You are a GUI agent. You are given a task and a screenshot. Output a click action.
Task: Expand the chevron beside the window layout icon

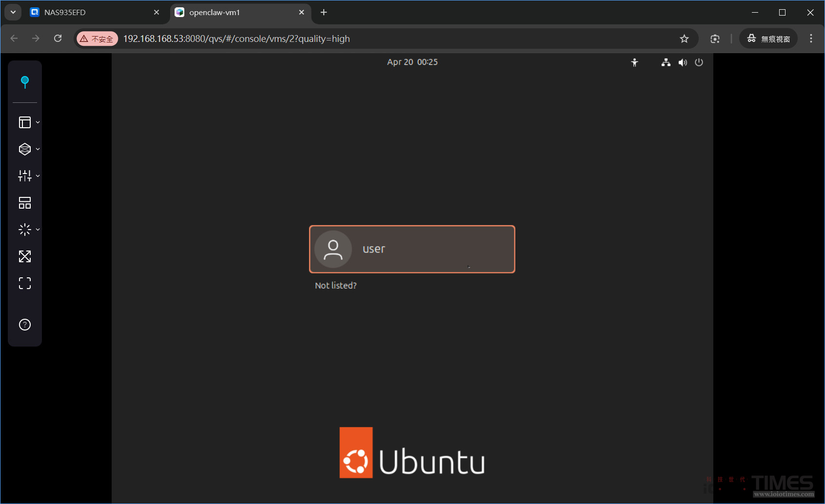pos(38,122)
